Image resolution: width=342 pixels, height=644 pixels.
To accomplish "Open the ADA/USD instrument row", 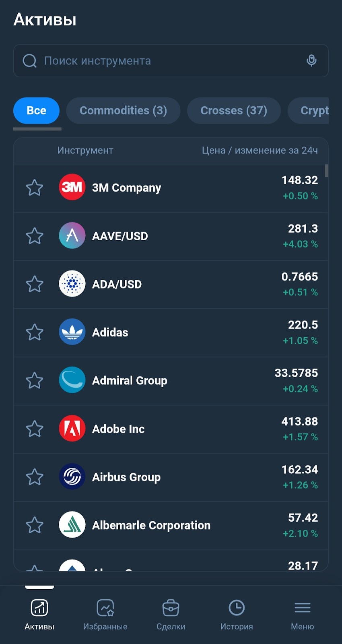I will click(171, 284).
